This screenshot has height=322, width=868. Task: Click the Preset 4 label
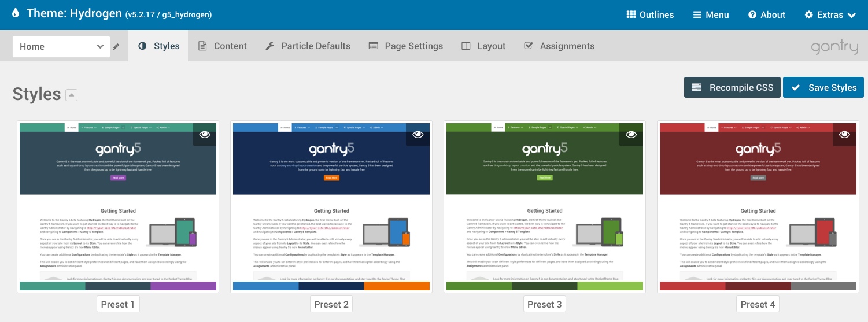[x=758, y=304]
